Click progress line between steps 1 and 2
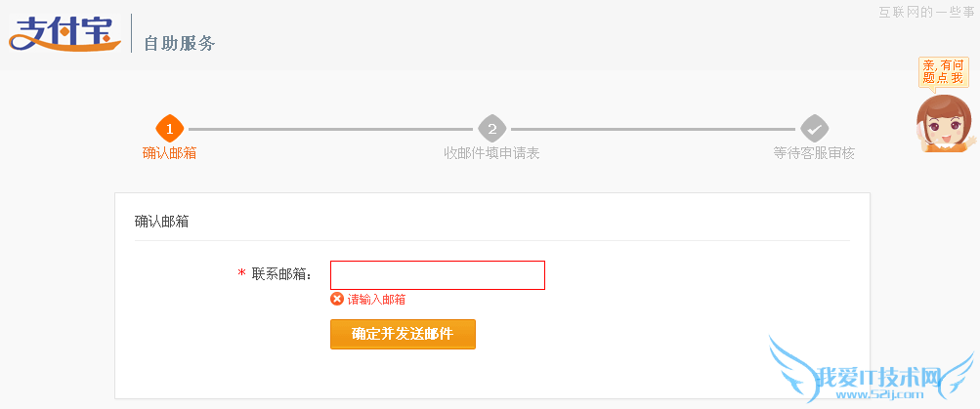980x409 pixels. [x=330, y=129]
